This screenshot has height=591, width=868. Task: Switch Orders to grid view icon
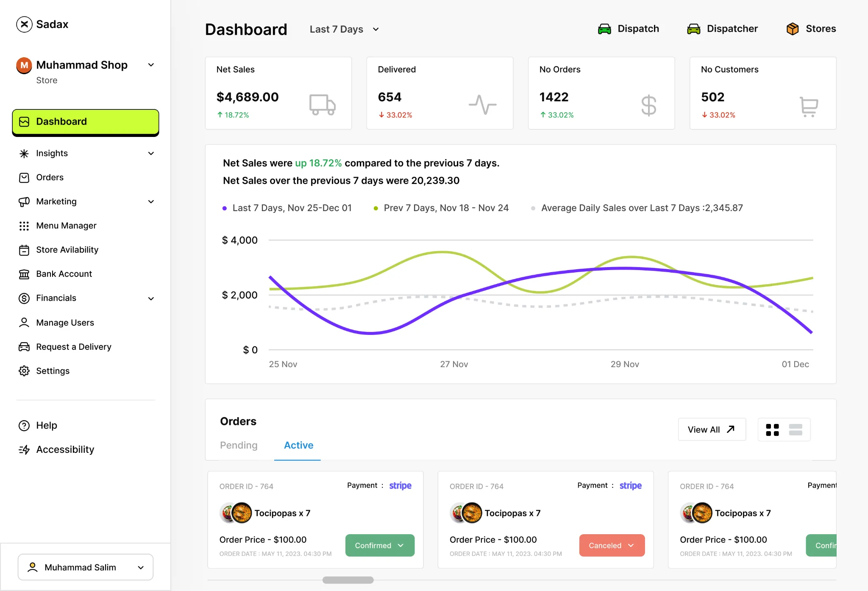[773, 429]
